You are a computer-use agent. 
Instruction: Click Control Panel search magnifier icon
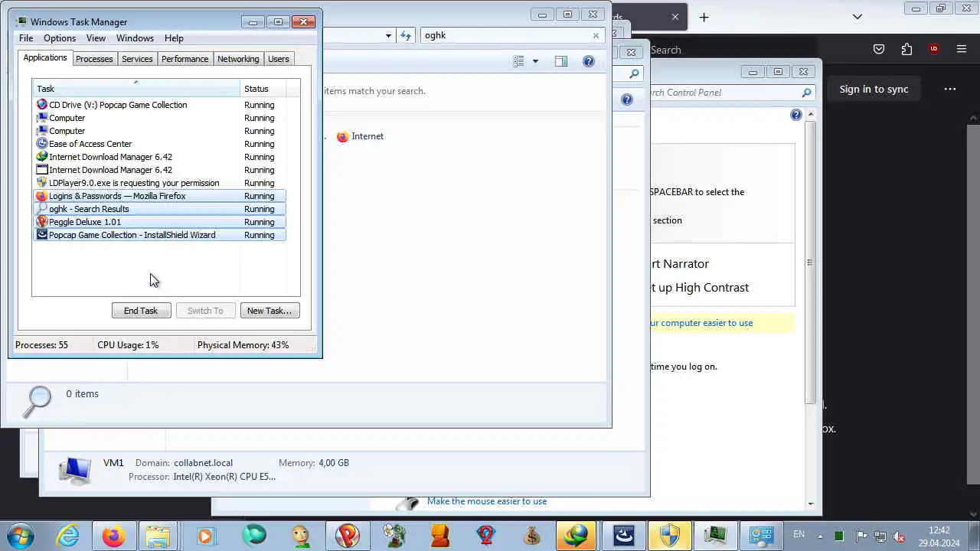click(806, 93)
